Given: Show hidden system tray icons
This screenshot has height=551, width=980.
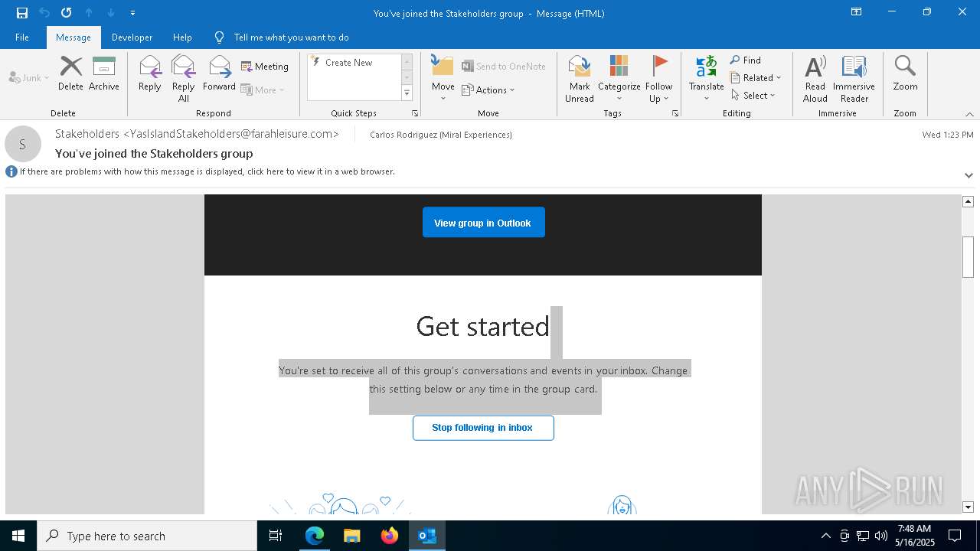Looking at the screenshot, I should click(825, 536).
